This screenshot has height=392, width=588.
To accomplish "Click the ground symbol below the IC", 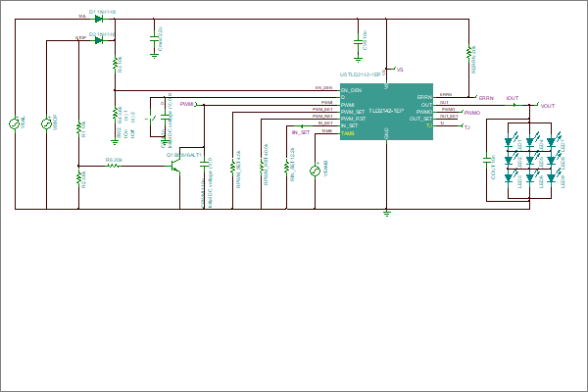I will (x=387, y=213).
